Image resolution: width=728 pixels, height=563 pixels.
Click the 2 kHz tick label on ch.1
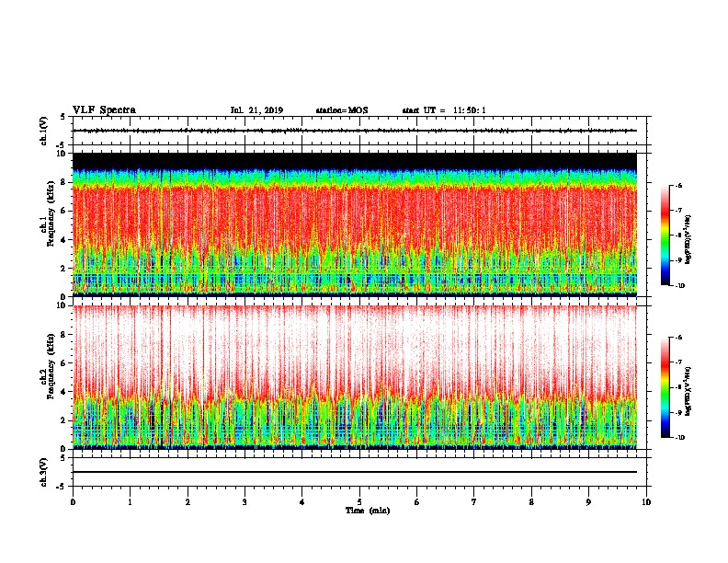click(63, 269)
